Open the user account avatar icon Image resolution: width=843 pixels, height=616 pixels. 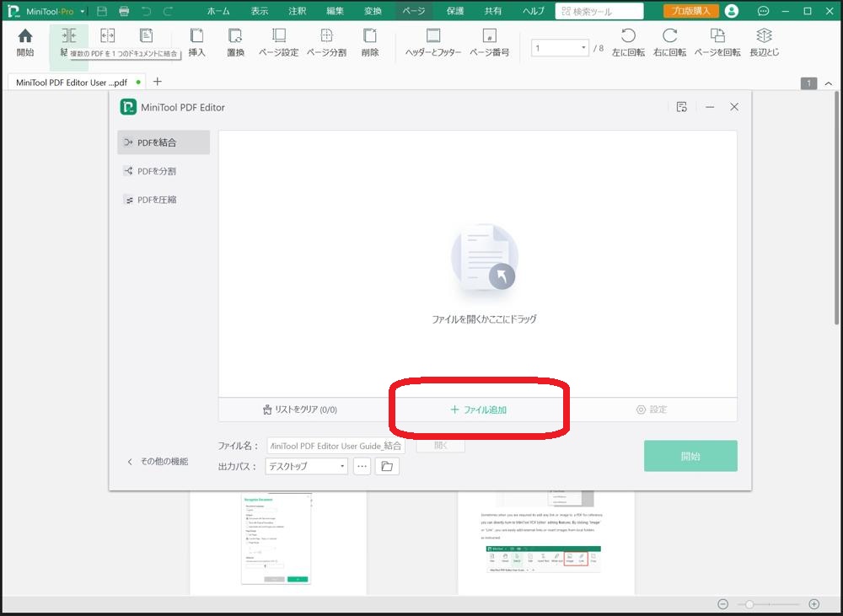[x=731, y=11]
